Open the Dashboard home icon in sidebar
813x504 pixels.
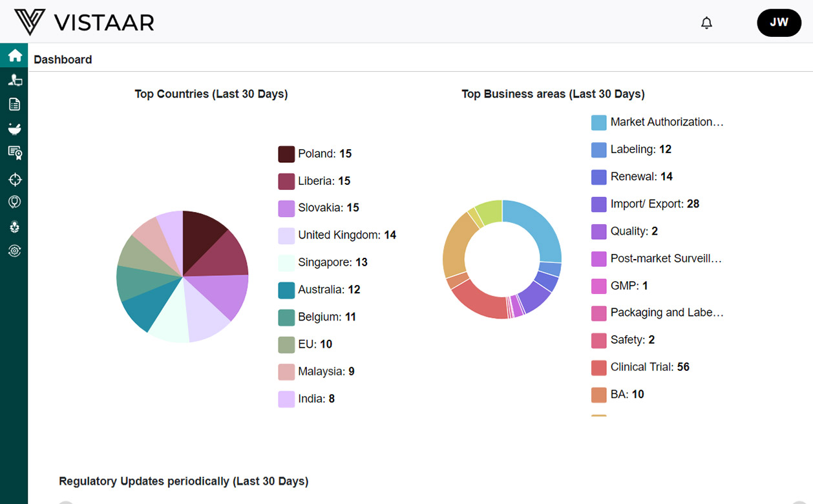[14, 55]
